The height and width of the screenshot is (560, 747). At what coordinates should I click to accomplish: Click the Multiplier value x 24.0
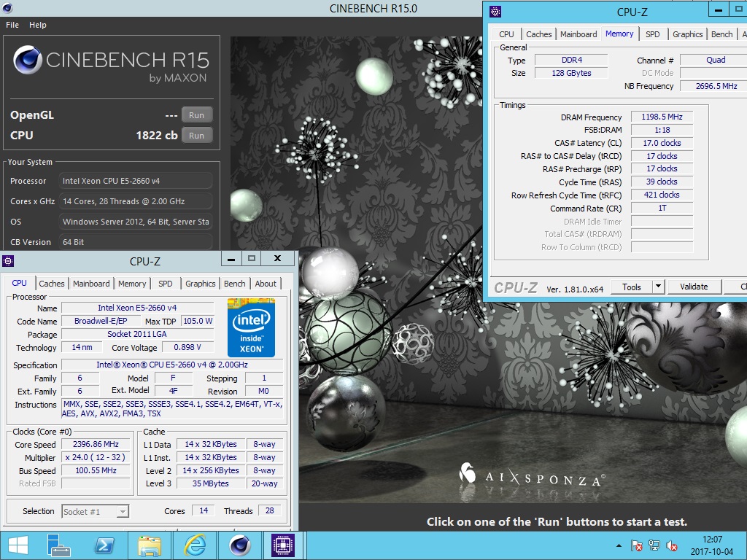click(96, 457)
